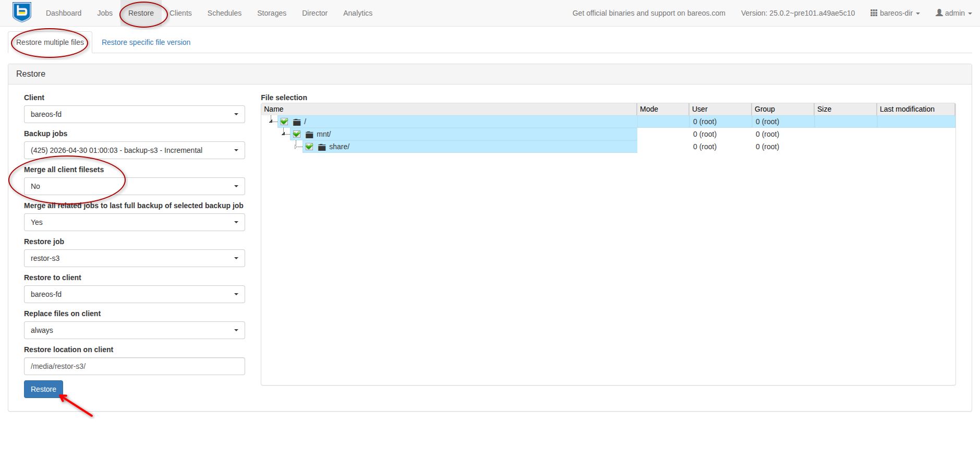
Task: Sort by the Name column header
Action: pyautogui.click(x=449, y=109)
